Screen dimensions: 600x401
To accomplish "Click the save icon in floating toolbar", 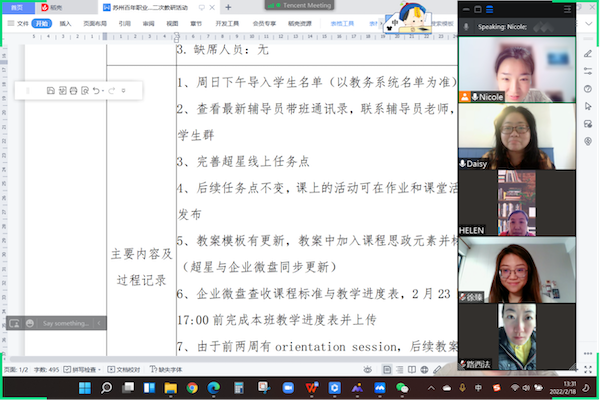I will pyautogui.click(x=51, y=90).
